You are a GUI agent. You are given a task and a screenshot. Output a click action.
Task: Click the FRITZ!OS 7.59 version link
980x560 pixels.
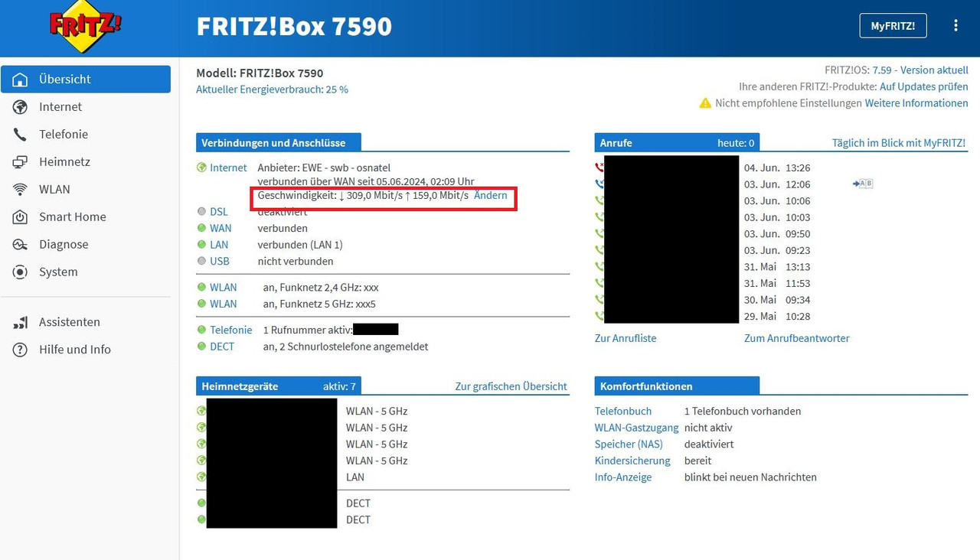[920, 70]
